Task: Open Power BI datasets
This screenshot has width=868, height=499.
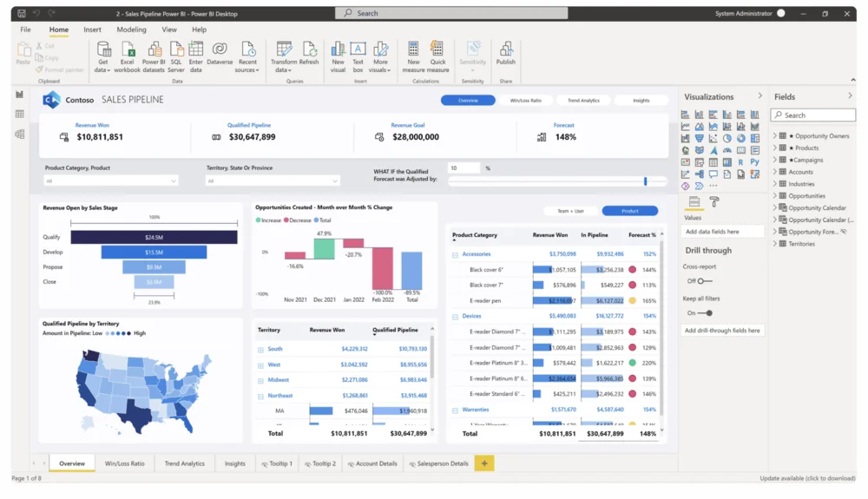Action: pos(154,57)
